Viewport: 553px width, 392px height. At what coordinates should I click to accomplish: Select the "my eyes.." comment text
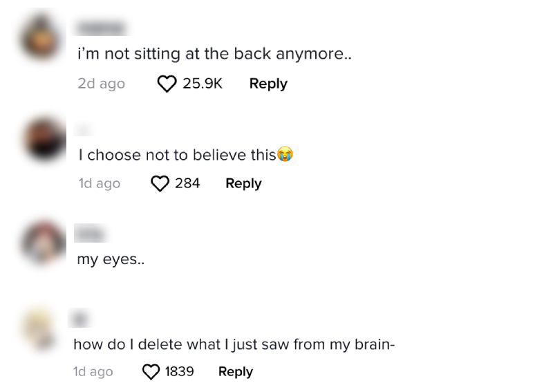pos(111,260)
